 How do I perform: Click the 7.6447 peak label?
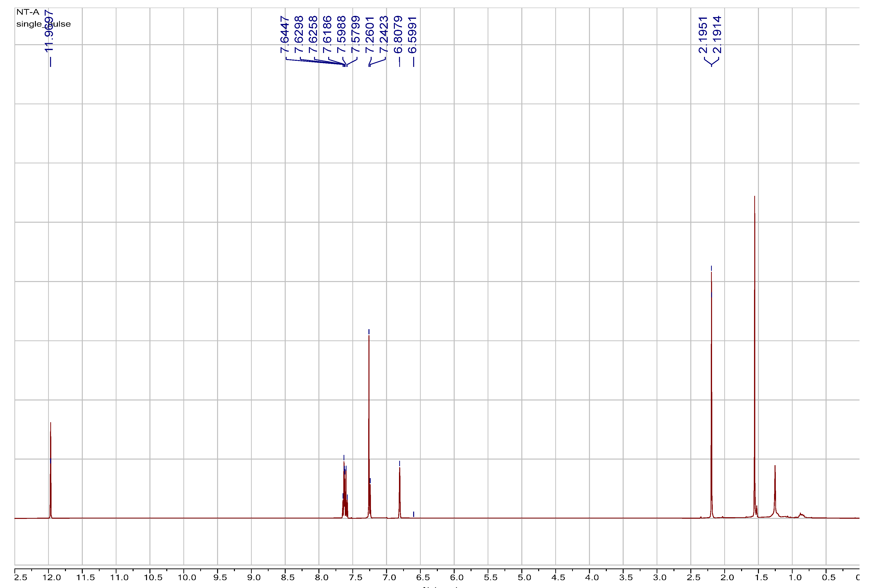pos(285,34)
